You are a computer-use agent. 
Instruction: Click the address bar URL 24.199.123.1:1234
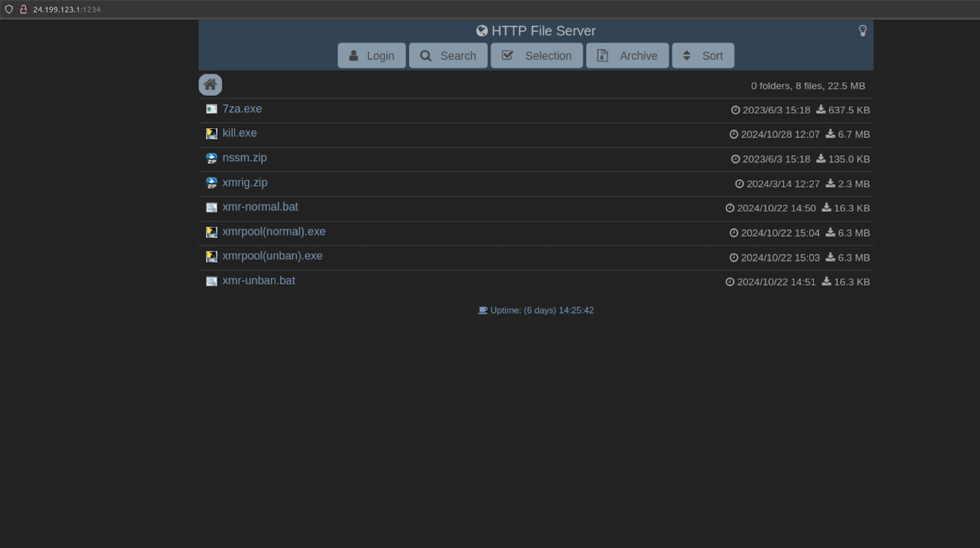(x=67, y=10)
